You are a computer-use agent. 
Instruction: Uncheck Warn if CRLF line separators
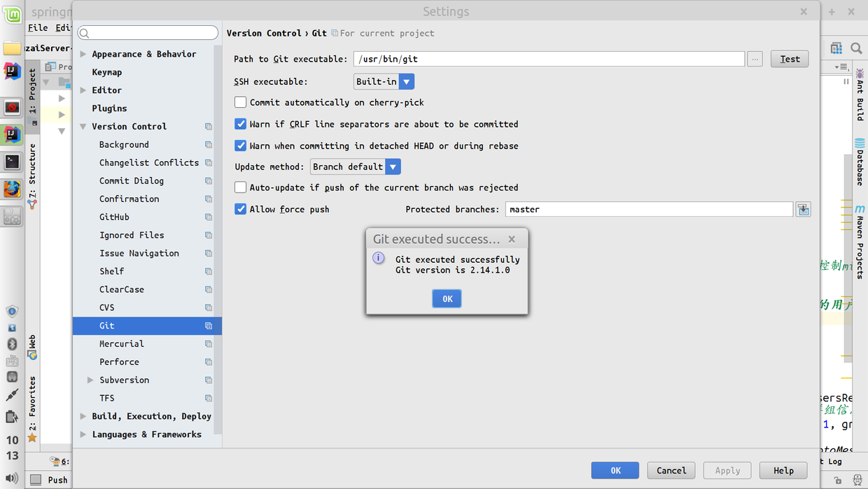(240, 124)
